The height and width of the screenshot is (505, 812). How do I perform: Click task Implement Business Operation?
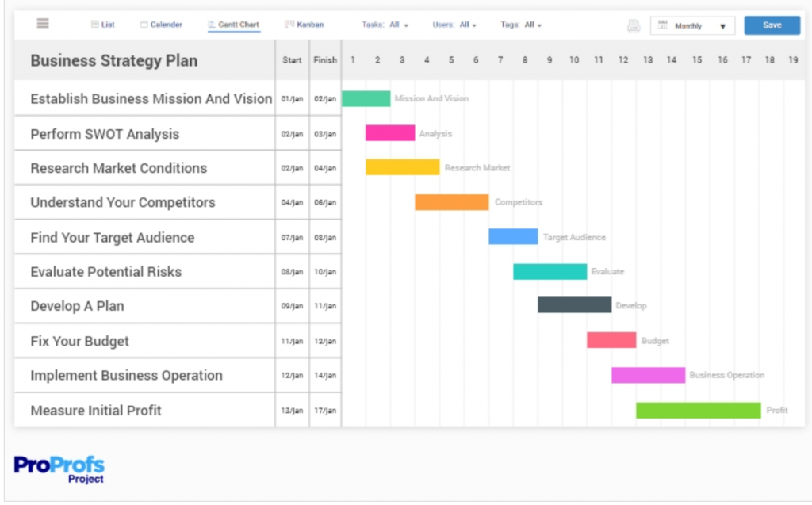(126, 375)
